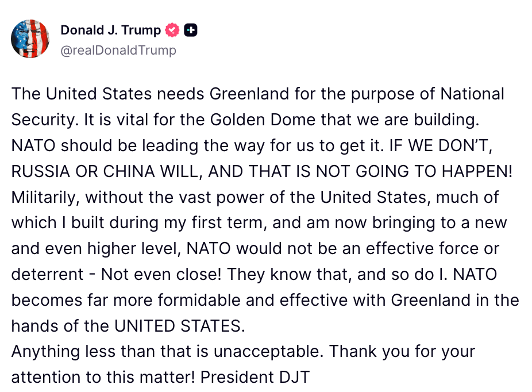Open the Donald J. Trump display name
The width and height of the screenshot is (532, 392).
click(111, 30)
